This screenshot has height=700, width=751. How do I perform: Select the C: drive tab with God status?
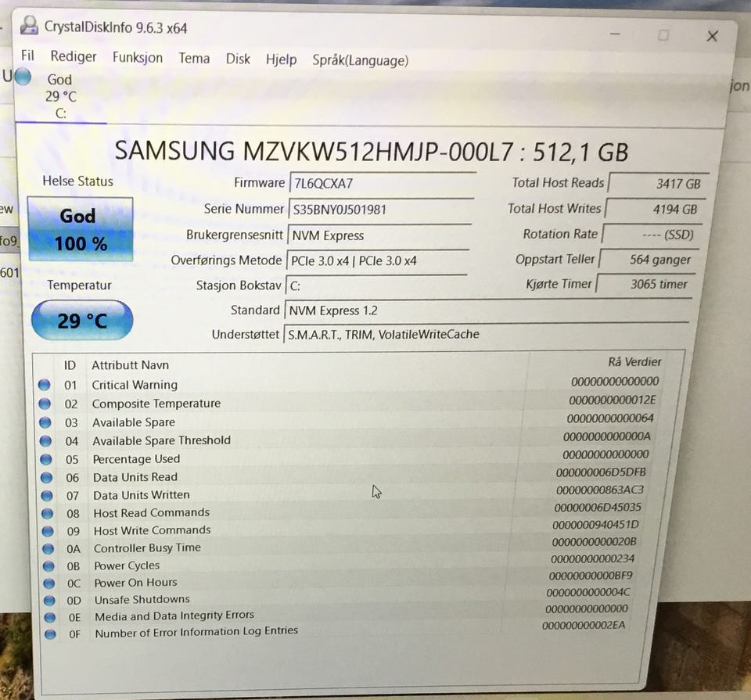pos(60,97)
